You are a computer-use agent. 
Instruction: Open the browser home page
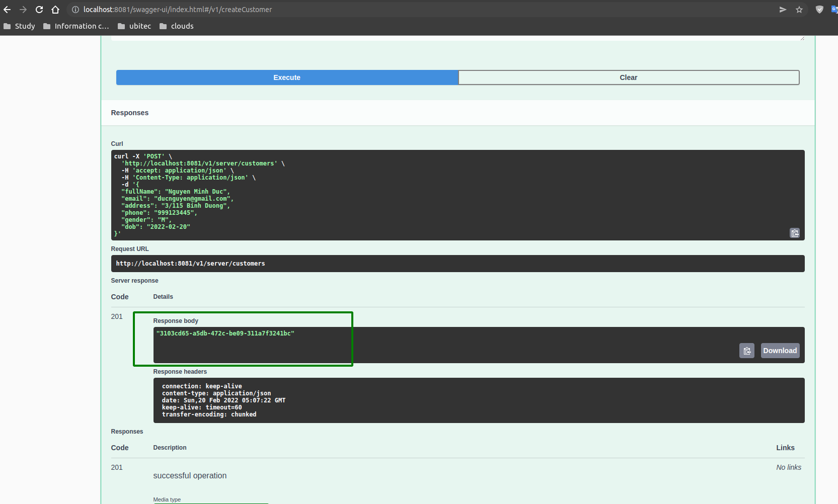pyautogui.click(x=55, y=10)
